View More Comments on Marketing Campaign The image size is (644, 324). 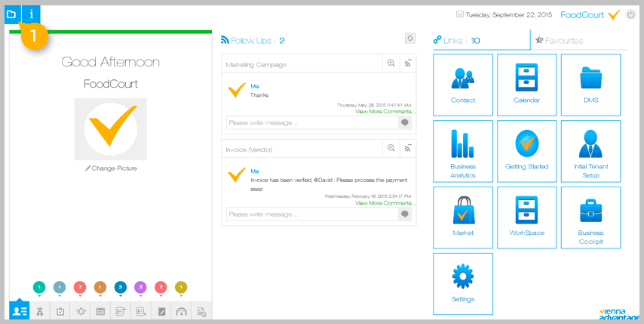click(385, 112)
